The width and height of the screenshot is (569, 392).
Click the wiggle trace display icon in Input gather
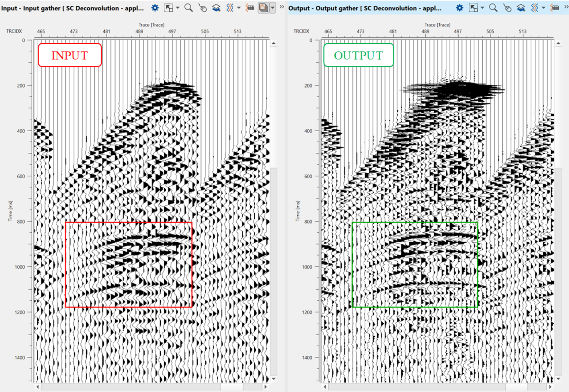point(230,8)
